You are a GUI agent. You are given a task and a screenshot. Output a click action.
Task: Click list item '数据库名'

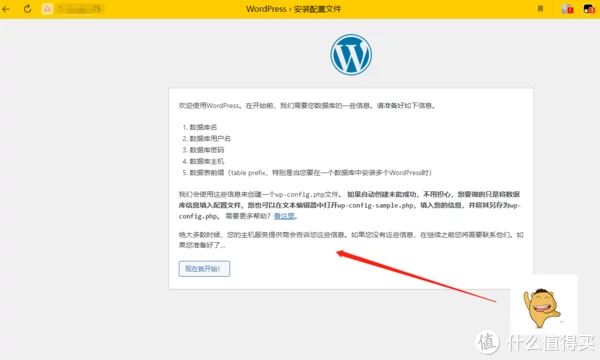(x=203, y=127)
